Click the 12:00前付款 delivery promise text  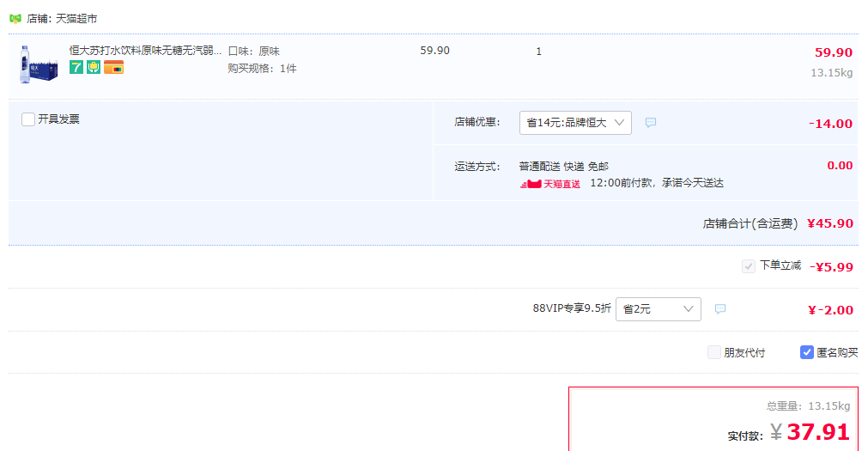point(657,183)
